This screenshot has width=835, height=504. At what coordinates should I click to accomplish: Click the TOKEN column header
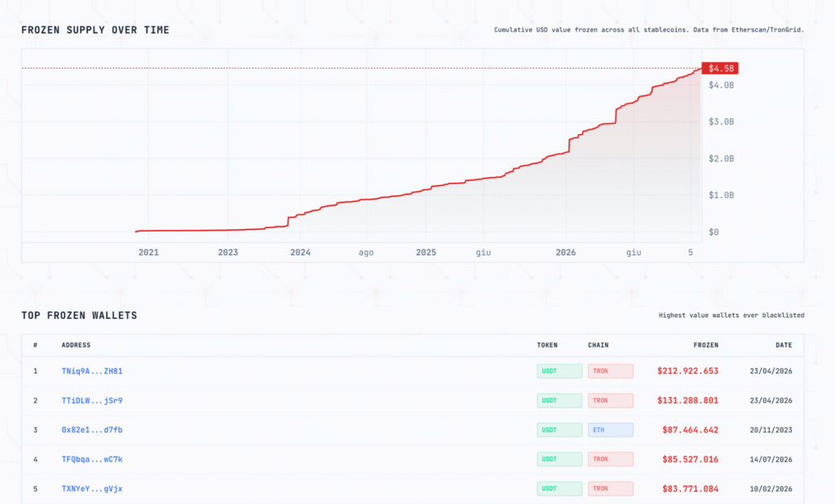(x=547, y=345)
